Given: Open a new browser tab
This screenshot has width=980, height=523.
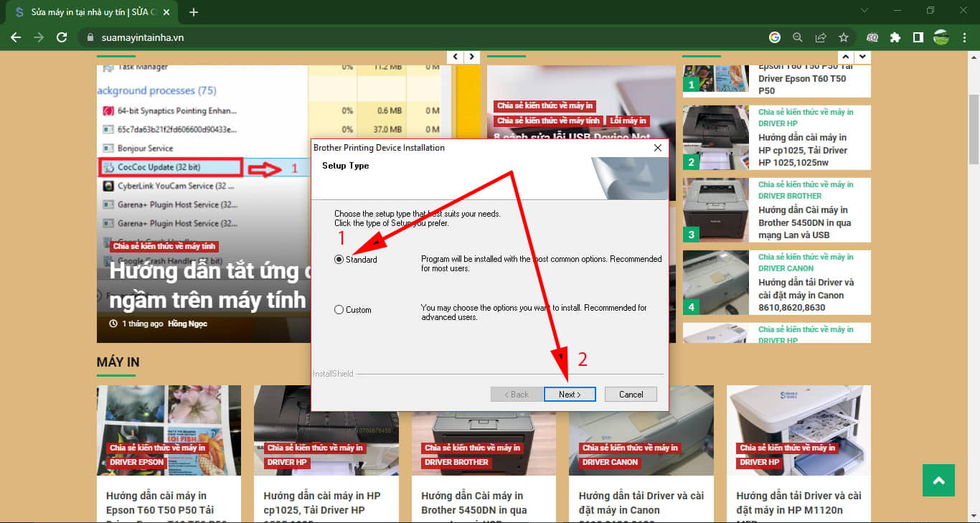Looking at the screenshot, I should coord(194,12).
